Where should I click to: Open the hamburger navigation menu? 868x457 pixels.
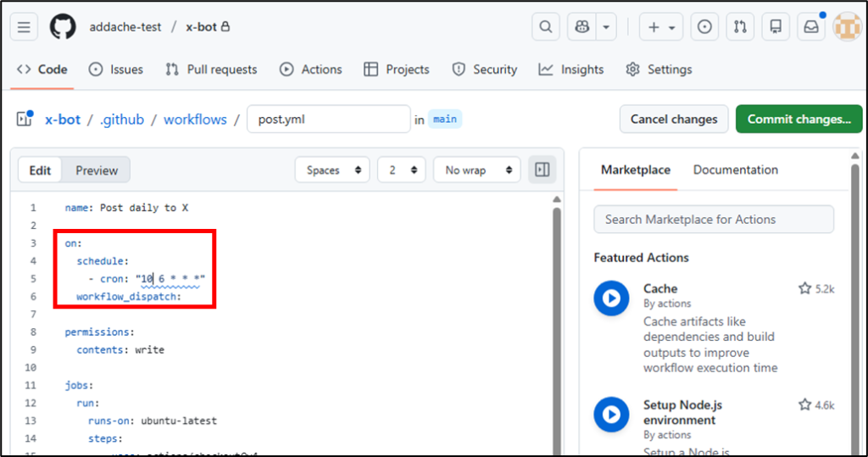24,27
